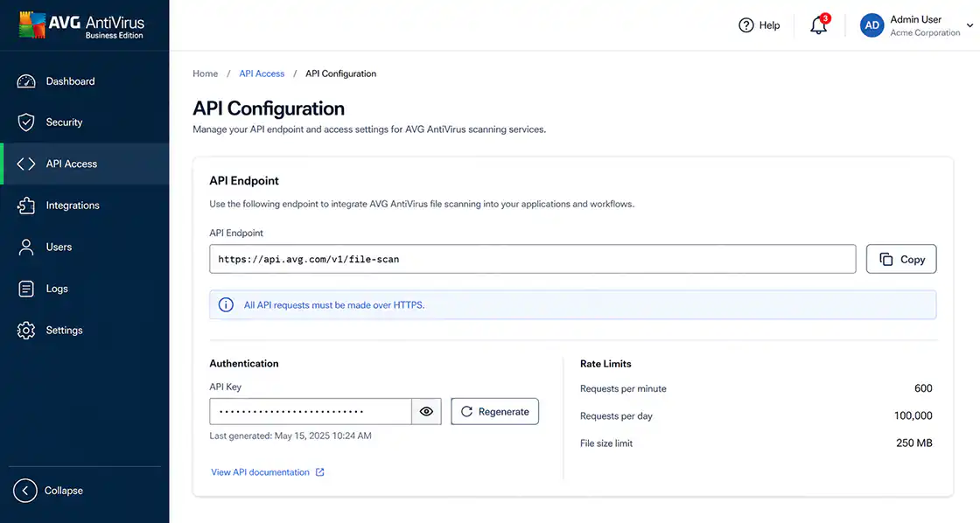
Task: Click the 'Requests per minute' label
Action: point(623,388)
